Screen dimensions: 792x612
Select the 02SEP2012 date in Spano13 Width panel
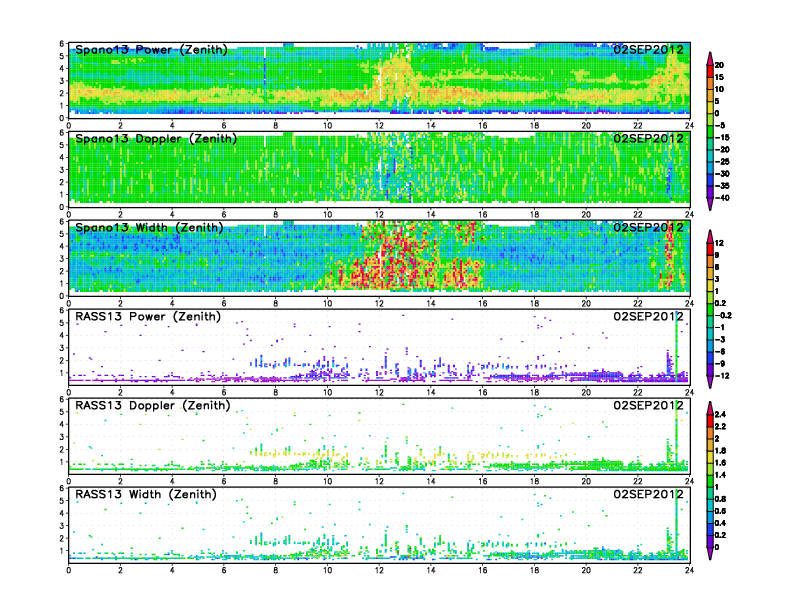[x=648, y=228]
